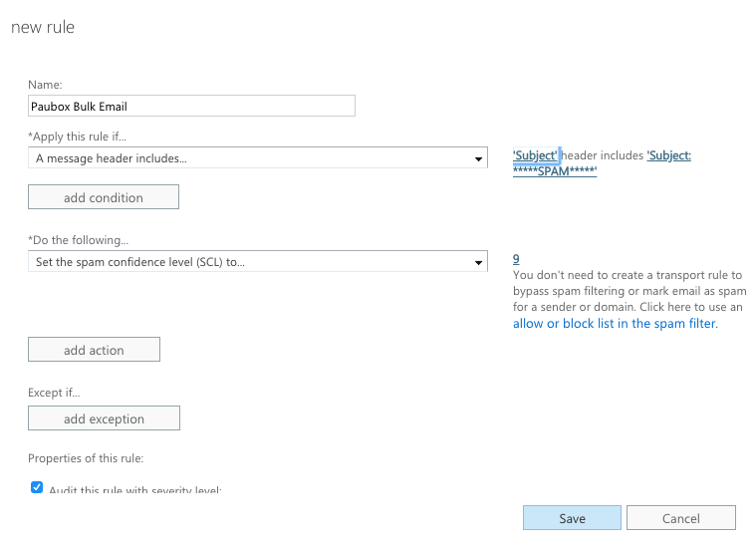Click the '*Do the following...' label
The height and width of the screenshot is (550, 756).
click(79, 240)
